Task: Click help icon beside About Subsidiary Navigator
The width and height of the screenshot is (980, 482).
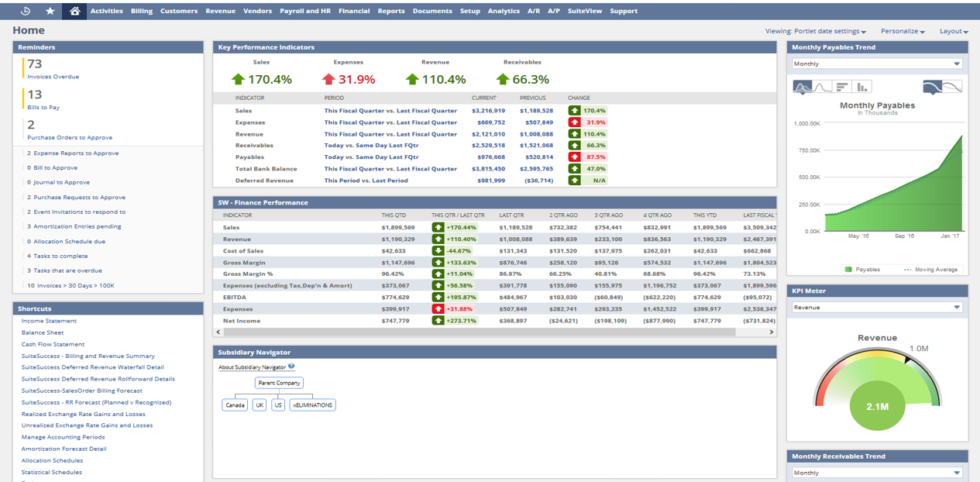Action: click(x=291, y=367)
